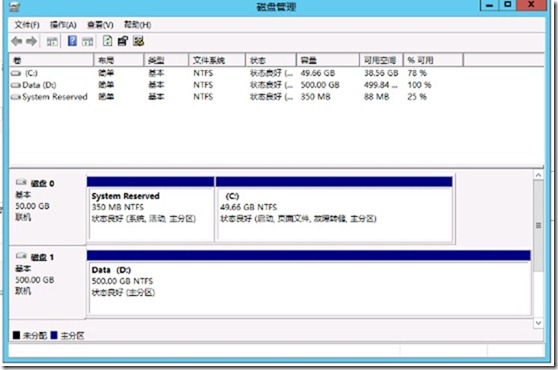558x370 pixels.
Task: Click the 25 % available cell
Action: (417, 97)
